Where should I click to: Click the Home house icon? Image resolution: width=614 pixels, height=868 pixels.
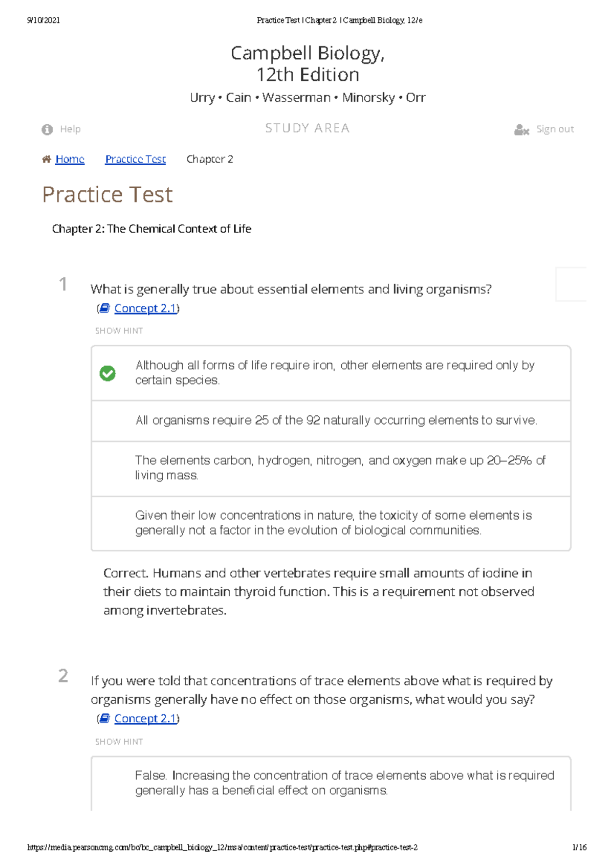47,159
